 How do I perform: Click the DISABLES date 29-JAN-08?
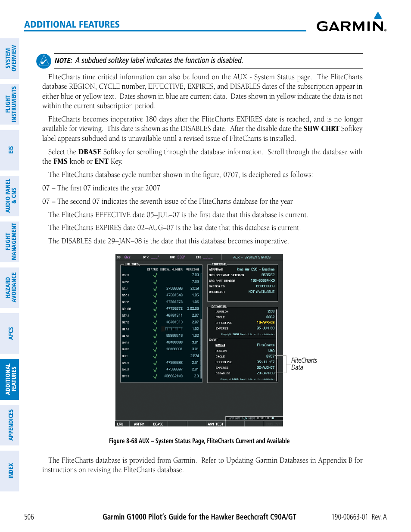coord(265,373)
